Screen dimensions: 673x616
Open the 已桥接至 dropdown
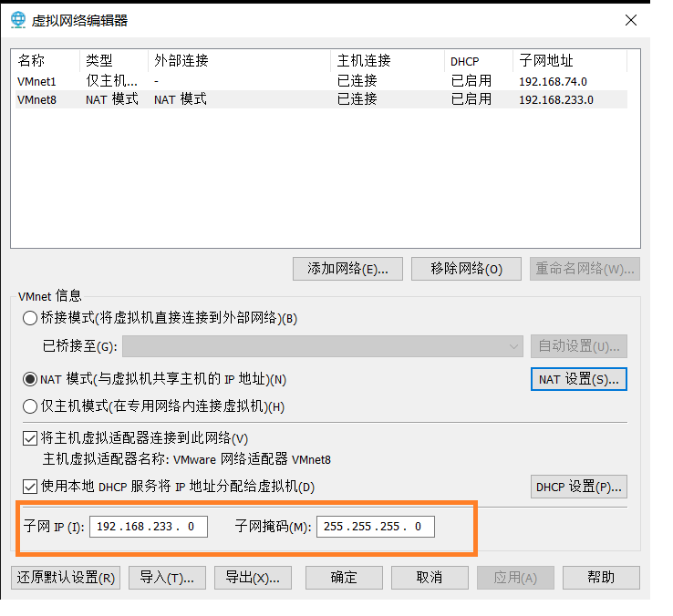point(323,346)
